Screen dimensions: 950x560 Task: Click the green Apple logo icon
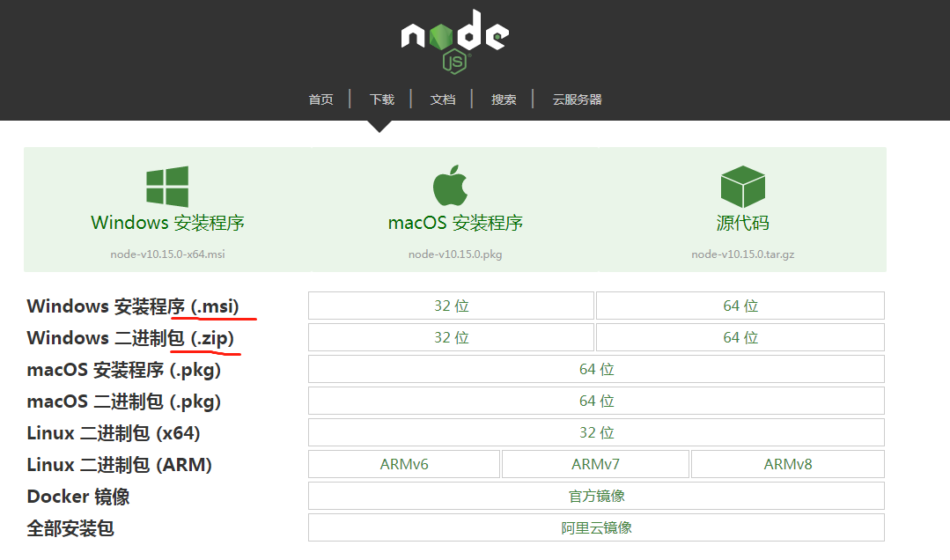[450, 186]
